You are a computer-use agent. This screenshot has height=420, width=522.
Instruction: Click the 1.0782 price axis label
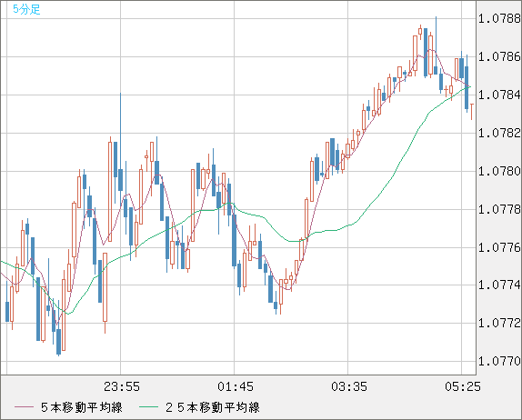[x=499, y=133]
